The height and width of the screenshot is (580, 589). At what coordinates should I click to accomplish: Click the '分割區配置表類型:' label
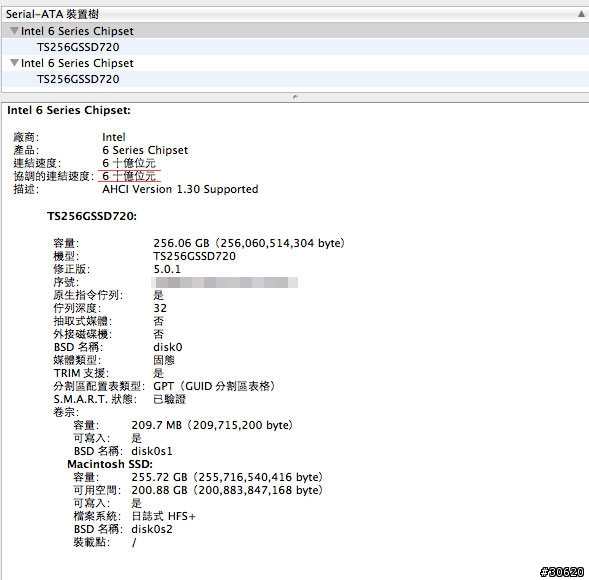[x=99, y=386]
